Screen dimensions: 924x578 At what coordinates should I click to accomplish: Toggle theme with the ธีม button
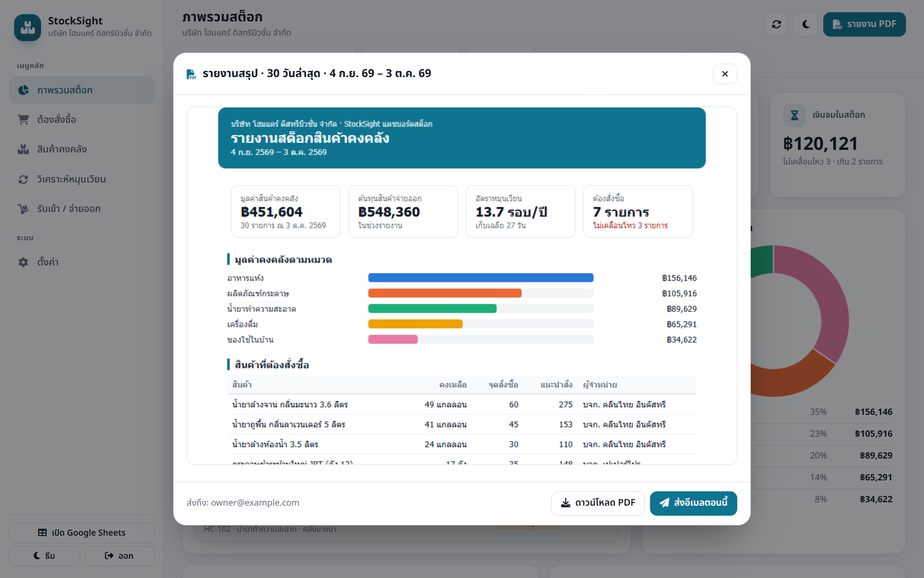pos(44,556)
